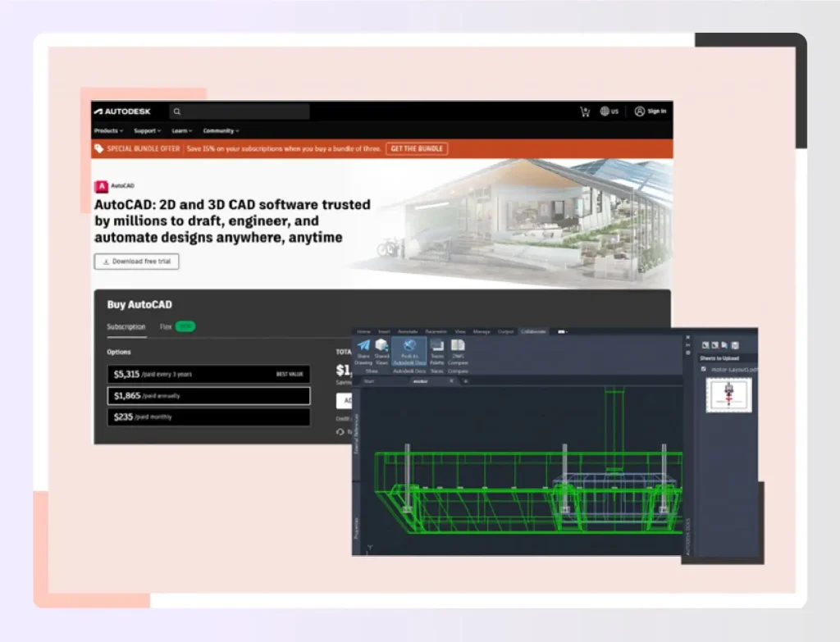Screen dimensions: 840x642
Task: Open the Products dropdown
Action: point(107,130)
